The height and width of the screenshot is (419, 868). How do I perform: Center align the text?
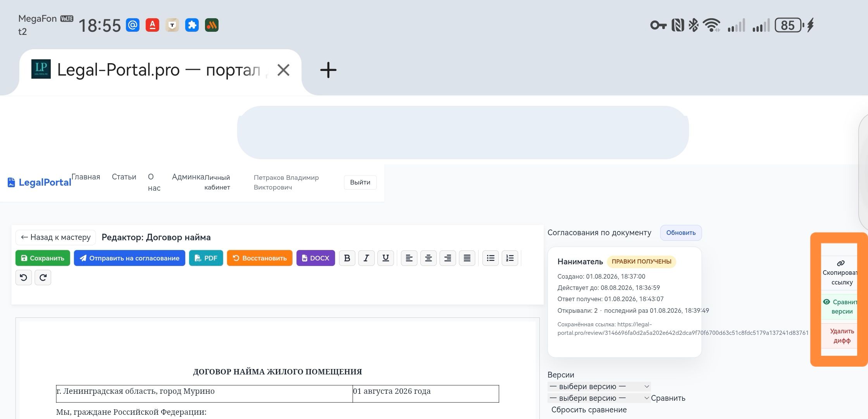[x=428, y=258]
